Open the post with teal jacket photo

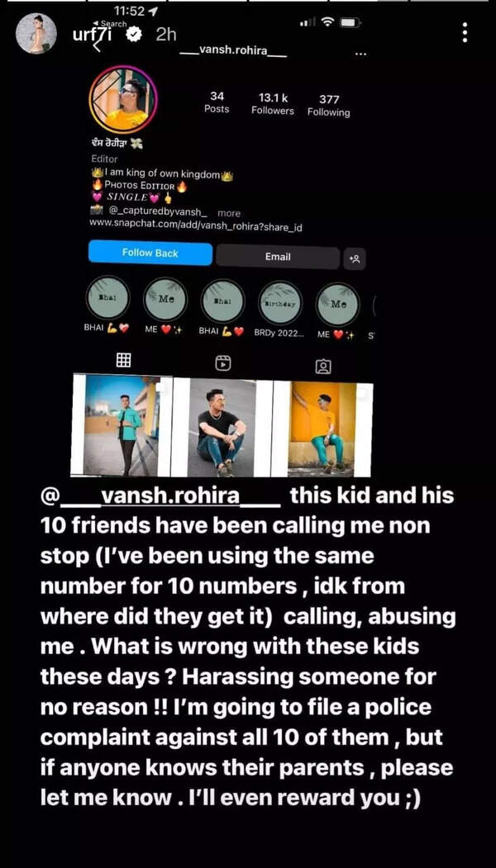pyautogui.click(x=122, y=425)
